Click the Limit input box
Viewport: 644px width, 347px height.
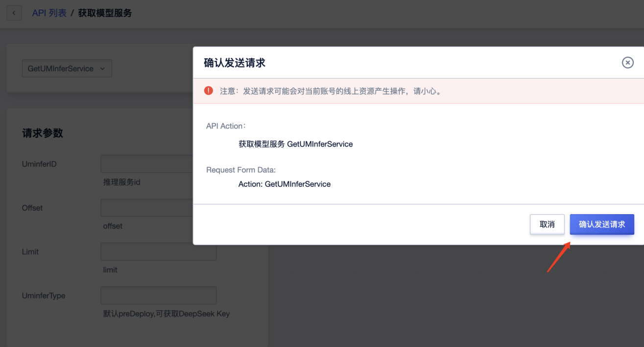point(158,251)
